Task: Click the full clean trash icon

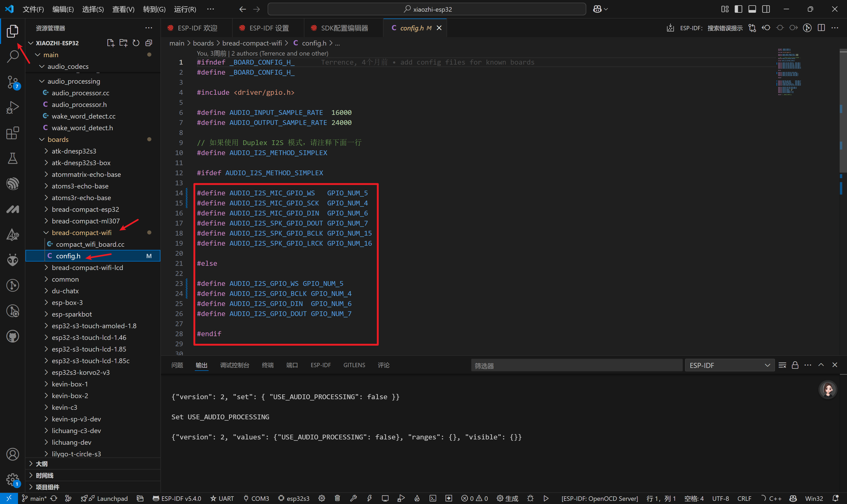Action: [337, 498]
